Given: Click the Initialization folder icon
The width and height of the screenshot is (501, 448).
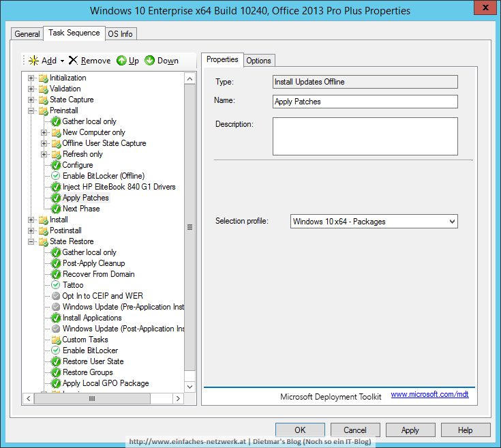Looking at the screenshot, I should tap(43, 78).
